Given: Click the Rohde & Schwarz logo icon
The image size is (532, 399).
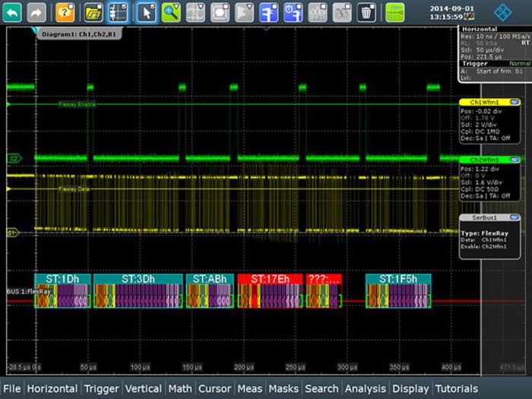Looking at the screenshot, I should [x=502, y=13].
